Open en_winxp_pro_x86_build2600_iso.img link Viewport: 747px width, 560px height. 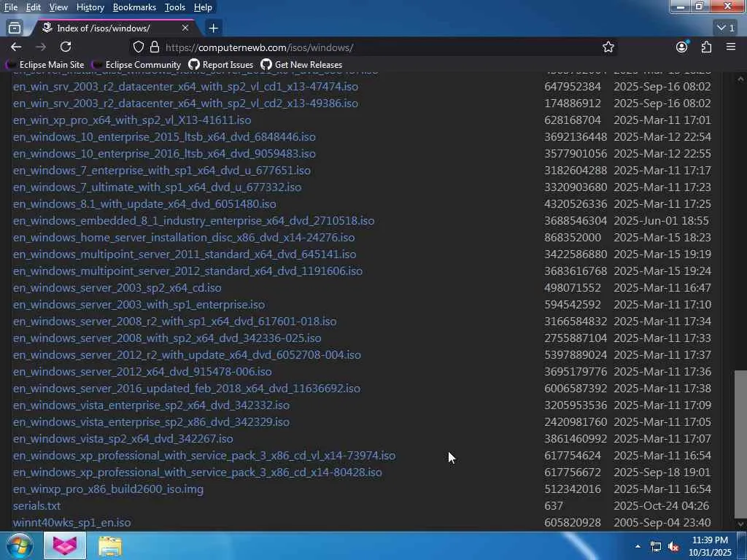[108, 489]
